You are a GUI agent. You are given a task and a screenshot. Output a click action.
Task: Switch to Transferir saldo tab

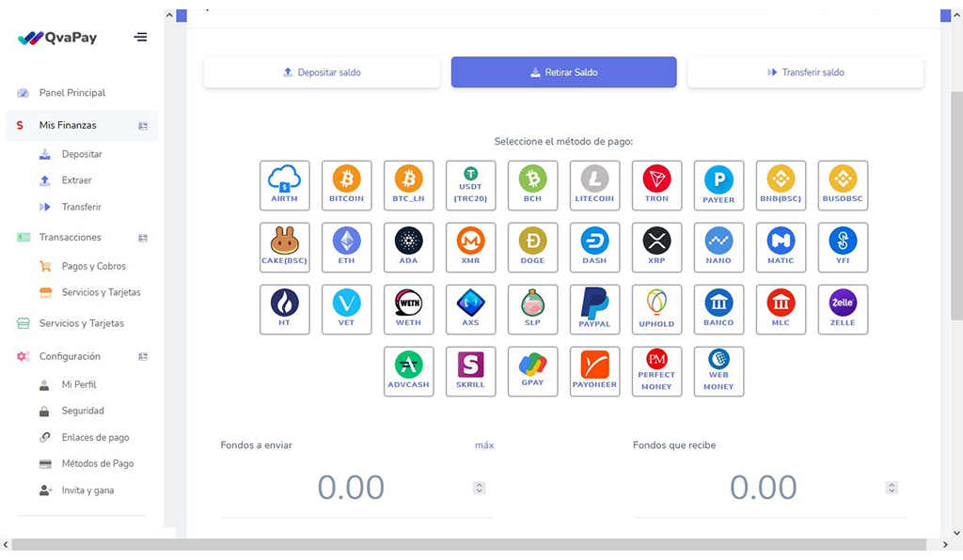click(806, 72)
